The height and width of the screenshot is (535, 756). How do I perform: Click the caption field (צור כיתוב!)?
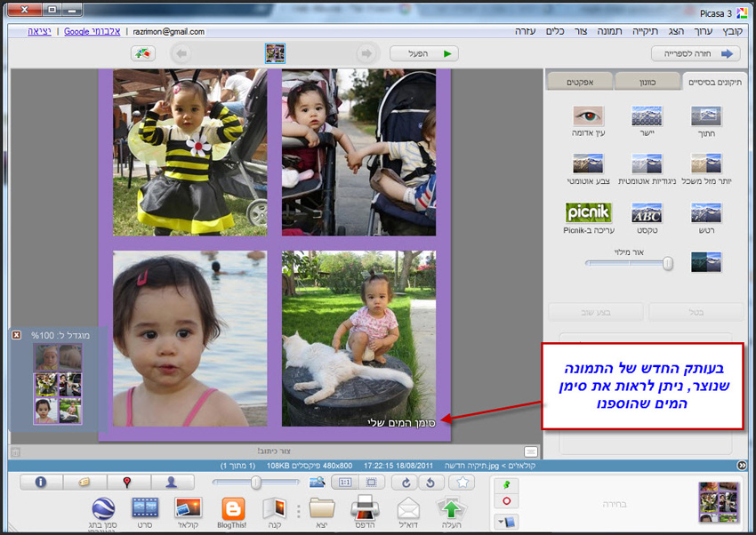[273, 451]
